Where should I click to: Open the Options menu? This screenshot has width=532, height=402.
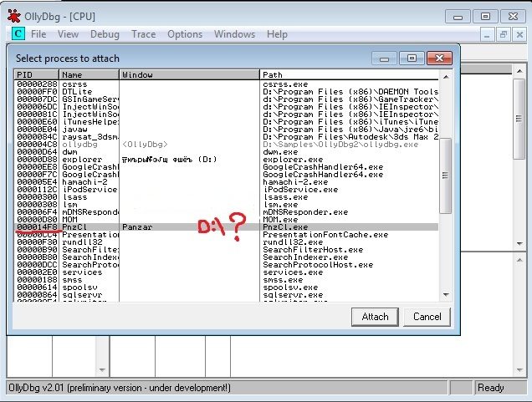(185, 34)
